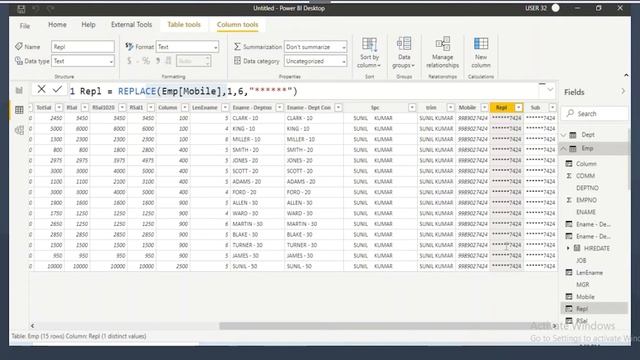The height and width of the screenshot is (360, 640).
Task: Click the Dept table icon
Action: [x=573, y=135]
